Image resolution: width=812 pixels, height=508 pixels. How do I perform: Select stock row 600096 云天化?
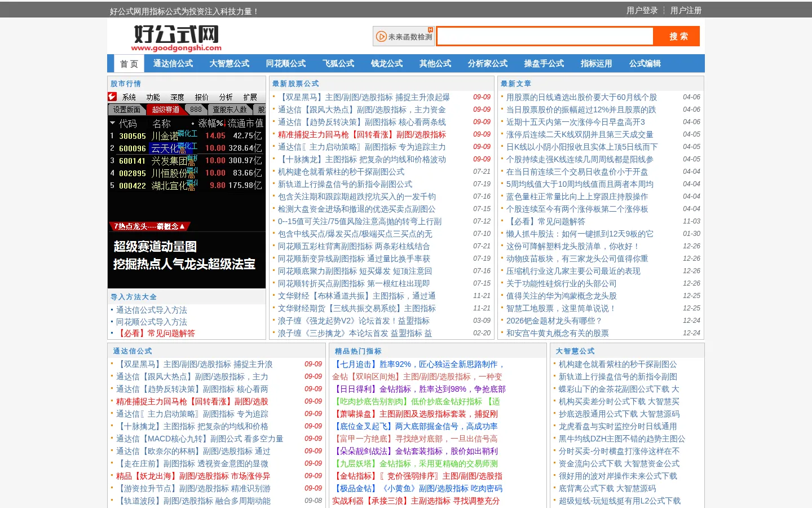coord(187,148)
